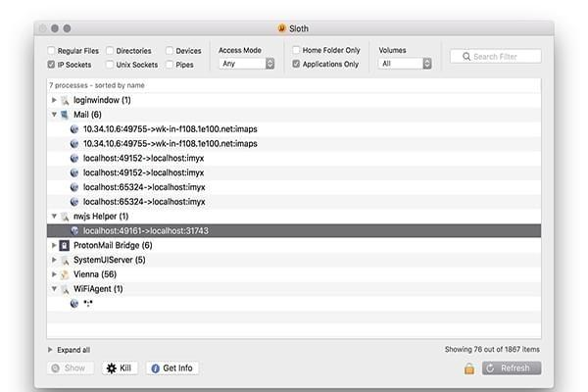The image size is (588, 392).
Task: Click the Show button
Action: click(x=71, y=368)
